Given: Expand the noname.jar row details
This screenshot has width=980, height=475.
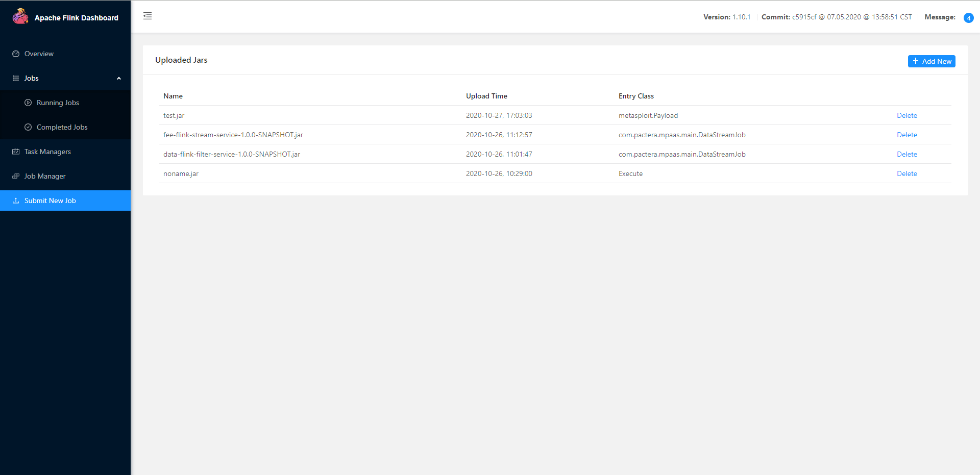Looking at the screenshot, I should [x=181, y=173].
